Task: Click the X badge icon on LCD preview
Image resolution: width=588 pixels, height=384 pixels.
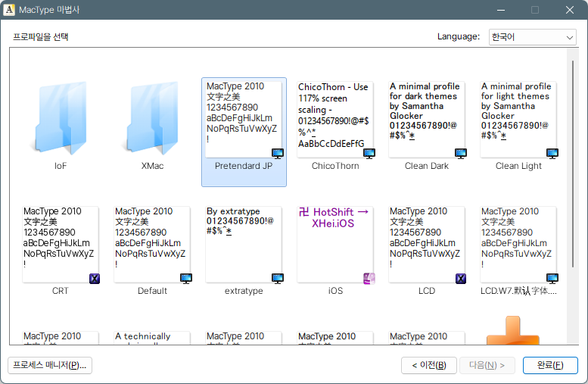Action: coord(461,279)
